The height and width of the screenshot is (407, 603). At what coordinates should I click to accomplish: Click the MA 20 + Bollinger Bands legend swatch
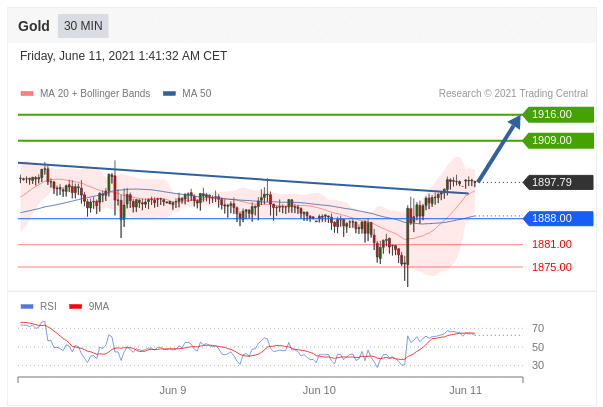[x=27, y=93]
